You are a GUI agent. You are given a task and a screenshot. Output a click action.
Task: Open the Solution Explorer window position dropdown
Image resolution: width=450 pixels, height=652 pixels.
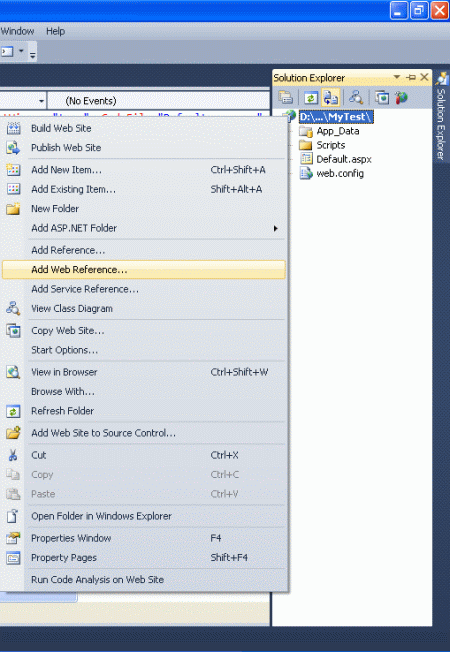coord(397,77)
